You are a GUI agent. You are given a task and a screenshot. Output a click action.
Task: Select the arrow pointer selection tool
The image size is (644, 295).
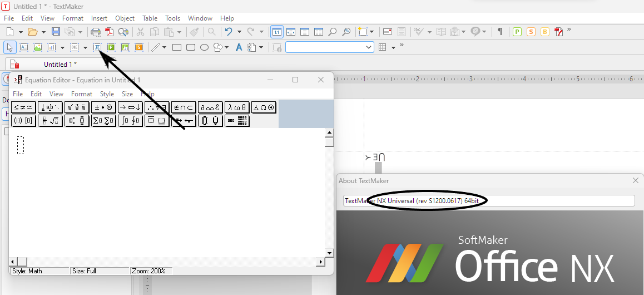pos(10,47)
